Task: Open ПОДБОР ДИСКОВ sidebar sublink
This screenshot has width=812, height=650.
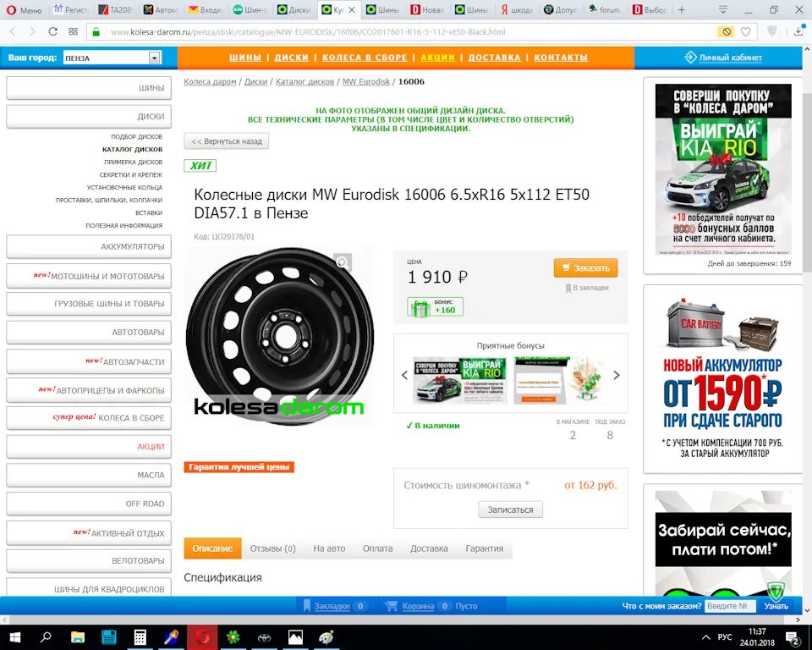Action: (x=137, y=136)
